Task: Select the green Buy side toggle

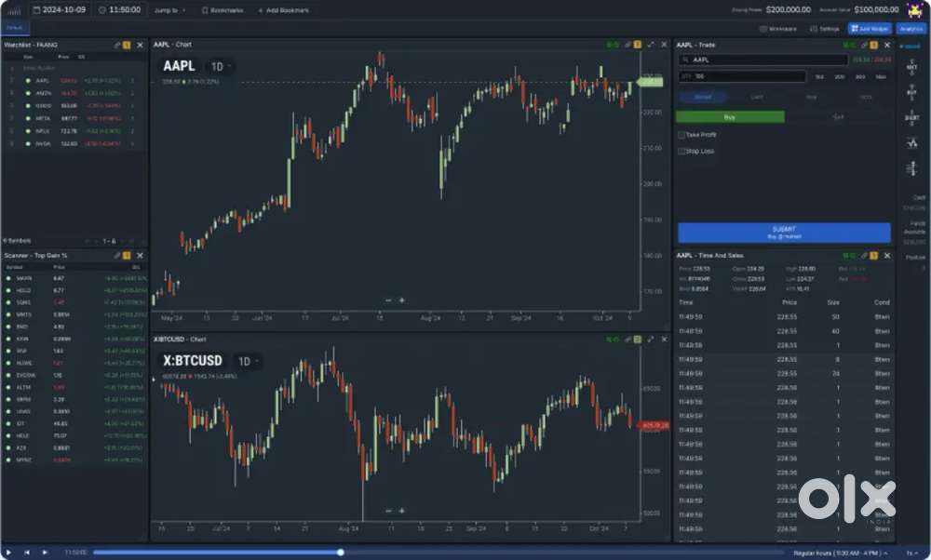Action: point(730,117)
